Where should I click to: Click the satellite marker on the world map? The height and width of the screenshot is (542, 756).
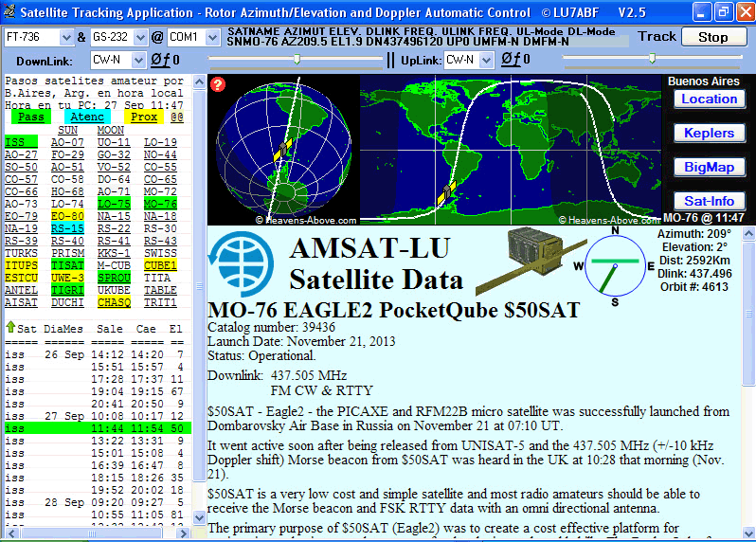(446, 193)
